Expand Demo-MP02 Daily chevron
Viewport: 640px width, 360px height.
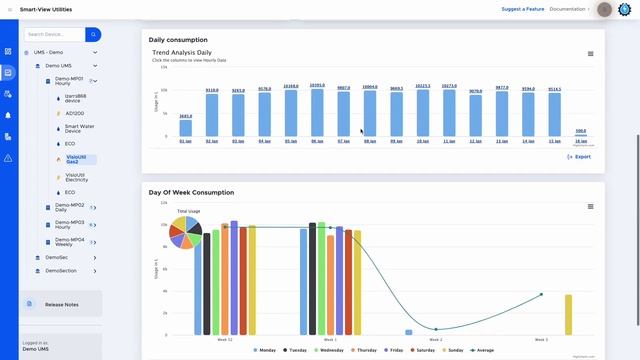click(95, 208)
